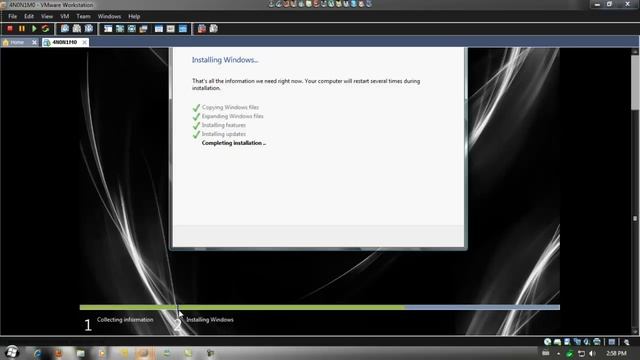Click the VM status bar sound card icon

coord(587,342)
